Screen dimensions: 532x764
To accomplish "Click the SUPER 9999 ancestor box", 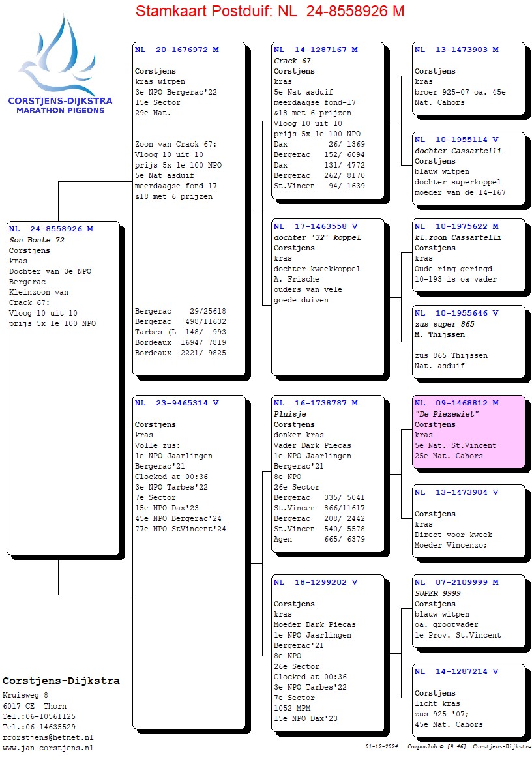I will click(x=468, y=611).
